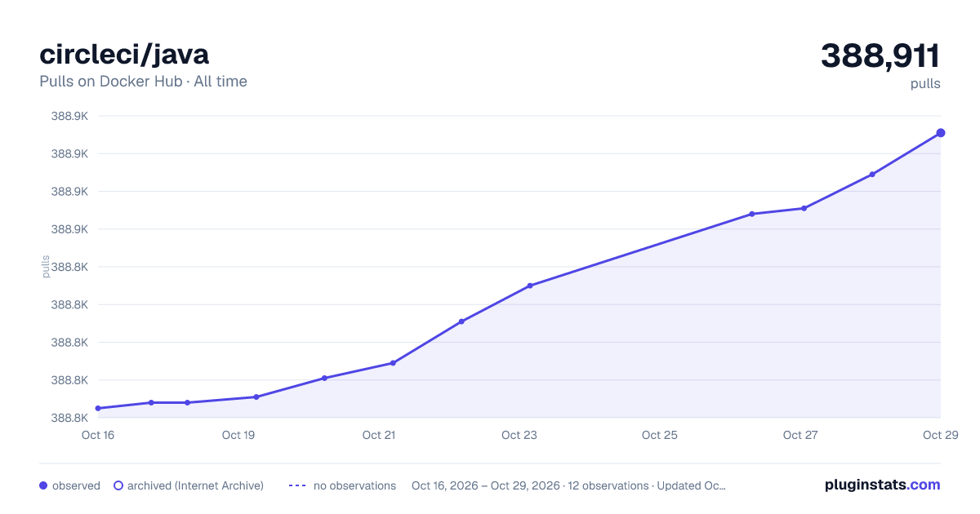Click the Oct 21 axis label

pyautogui.click(x=379, y=435)
